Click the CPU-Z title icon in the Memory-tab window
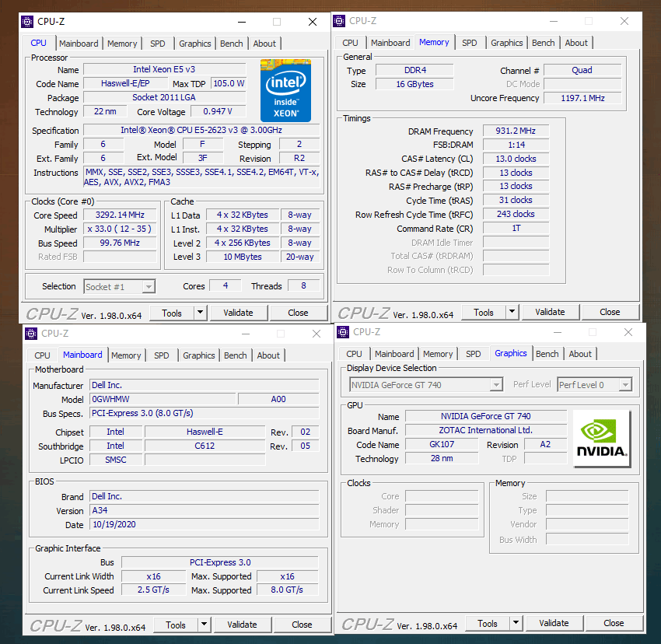This screenshot has width=661, height=644. click(x=339, y=21)
